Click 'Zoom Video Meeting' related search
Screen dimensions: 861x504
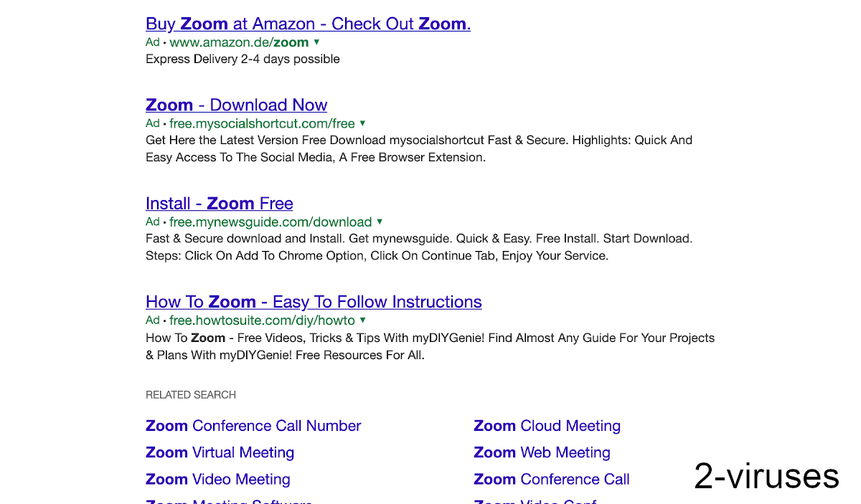217,479
